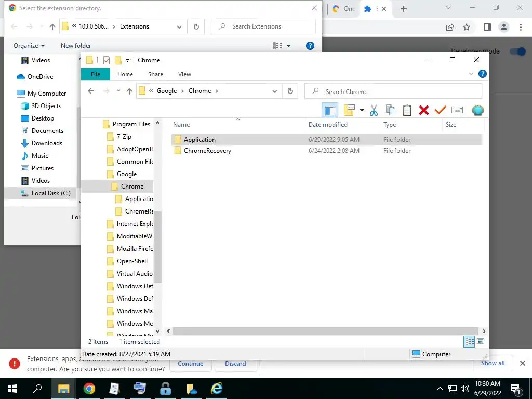Switch to details view in status bar

click(x=469, y=341)
